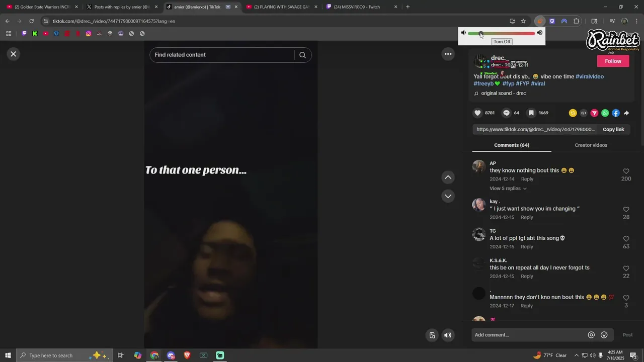Send to friends via red paper-plane icon
Screen dimensions: 644x362
(594, 113)
